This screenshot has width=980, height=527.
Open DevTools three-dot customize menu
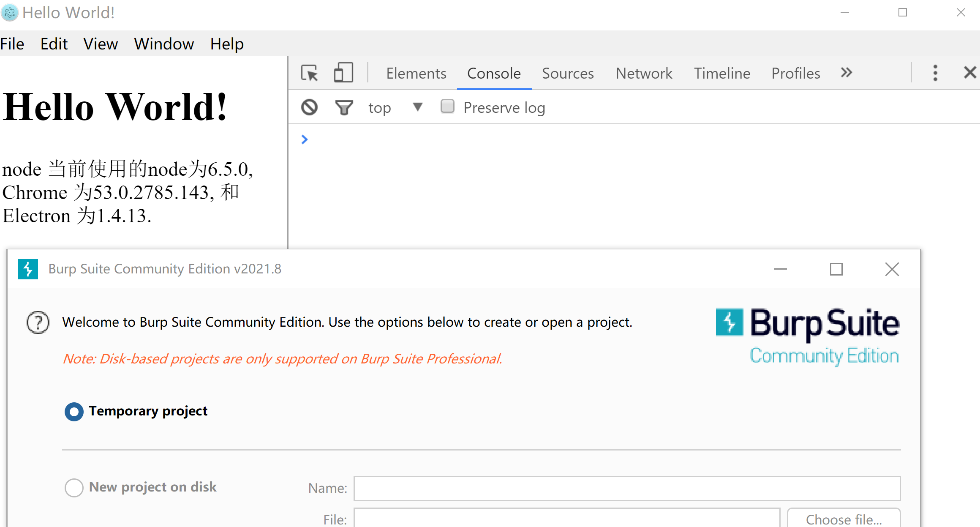tap(935, 73)
